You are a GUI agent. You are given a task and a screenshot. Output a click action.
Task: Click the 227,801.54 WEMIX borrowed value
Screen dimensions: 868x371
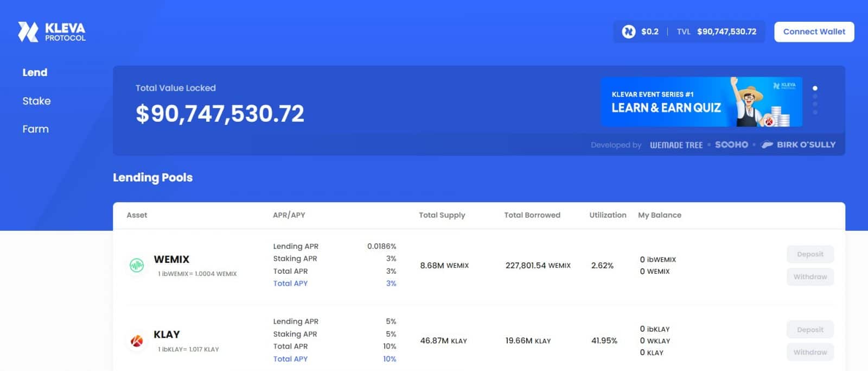pos(538,266)
